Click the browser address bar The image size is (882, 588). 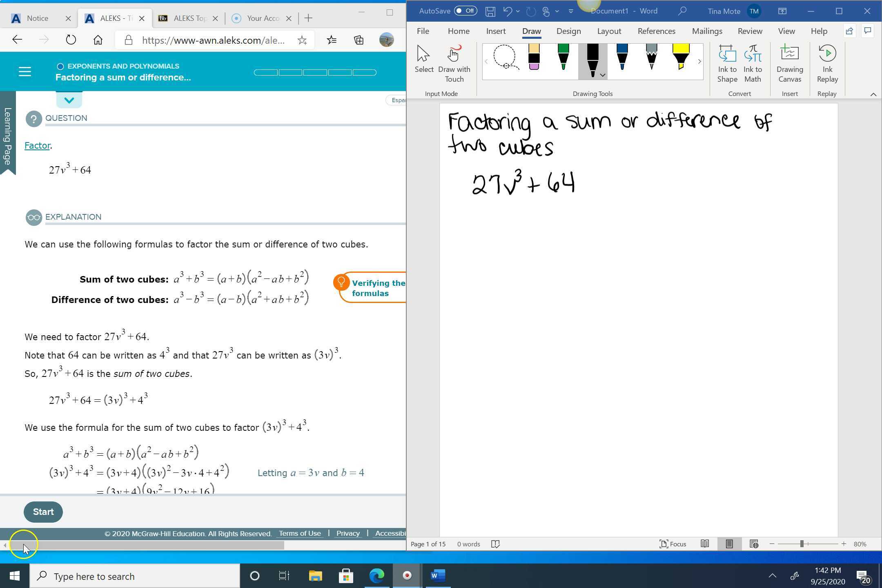tap(214, 40)
